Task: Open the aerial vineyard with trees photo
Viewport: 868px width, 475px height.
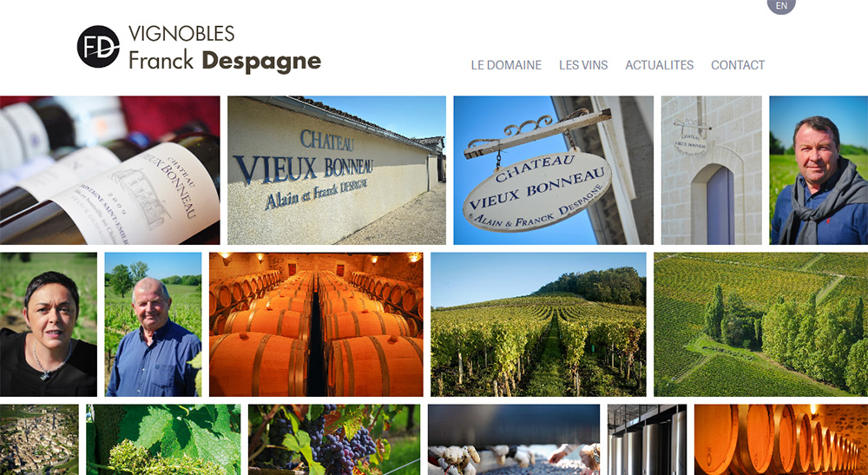Action: (x=761, y=325)
